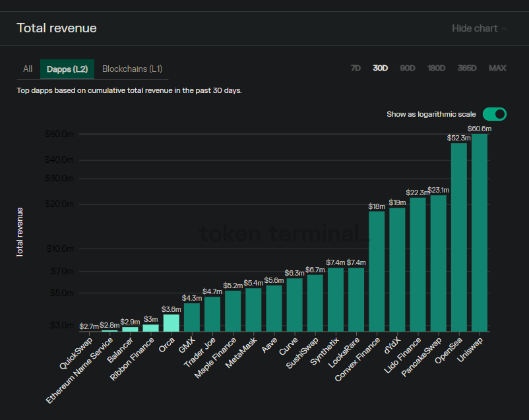Click the Maple Finance axis label

click(x=215, y=357)
